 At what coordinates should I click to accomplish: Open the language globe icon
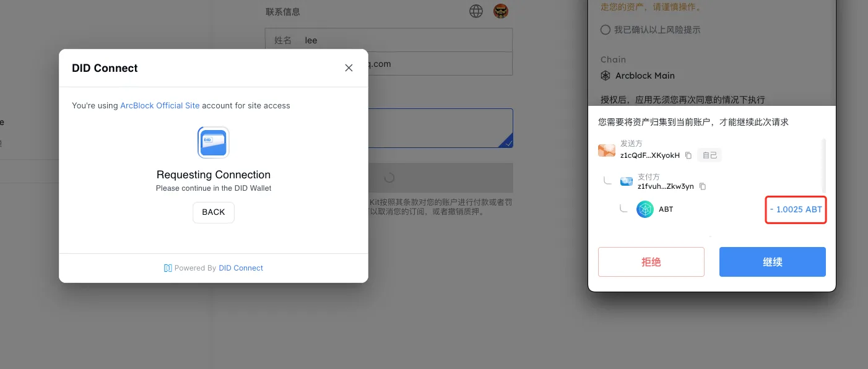[x=476, y=11]
